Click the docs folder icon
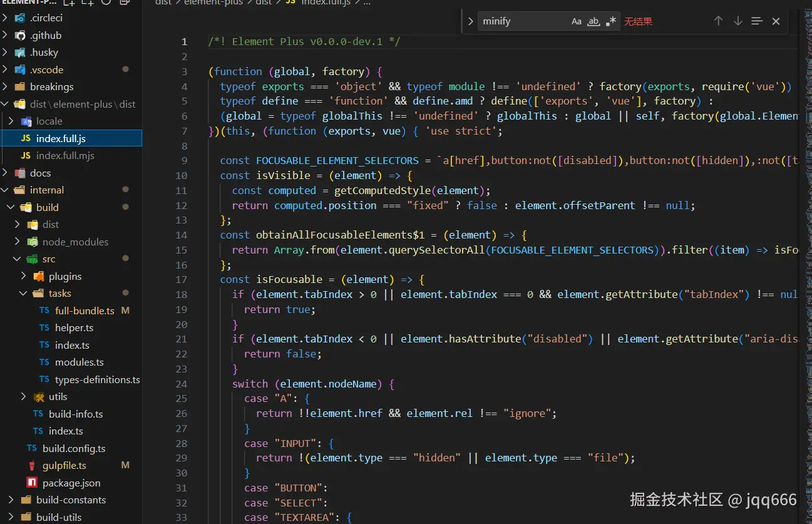812x524 pixels. pyautogui.click(x=19, y=173)
